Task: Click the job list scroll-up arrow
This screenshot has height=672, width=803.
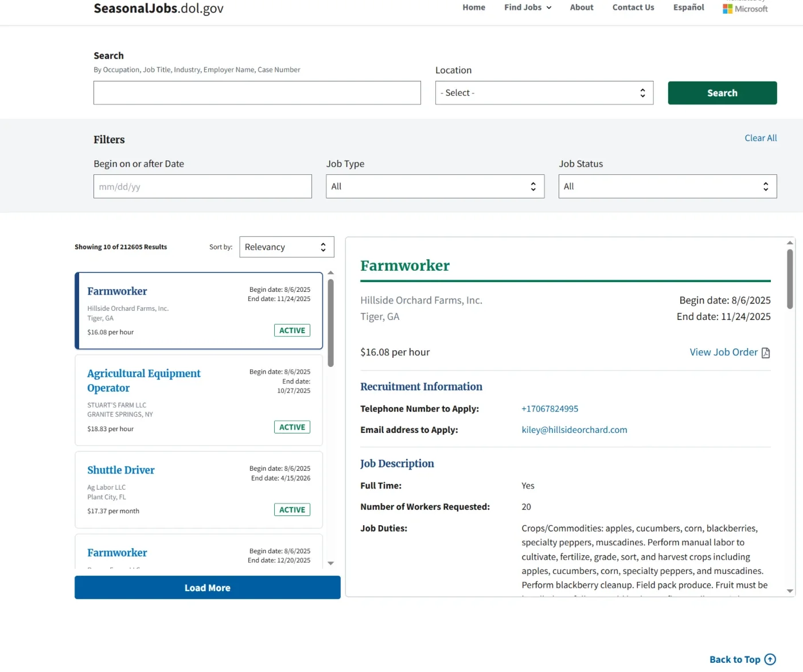Action: click(x=331, y=273)
